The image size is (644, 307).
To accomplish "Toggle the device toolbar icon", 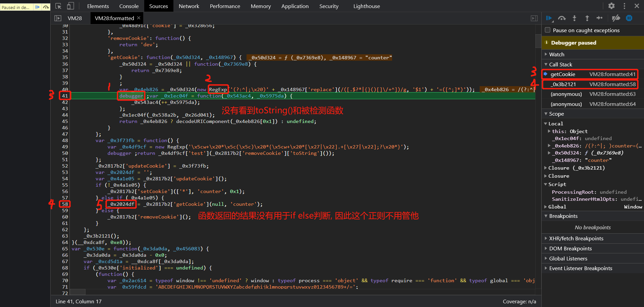I will (70, 6).
